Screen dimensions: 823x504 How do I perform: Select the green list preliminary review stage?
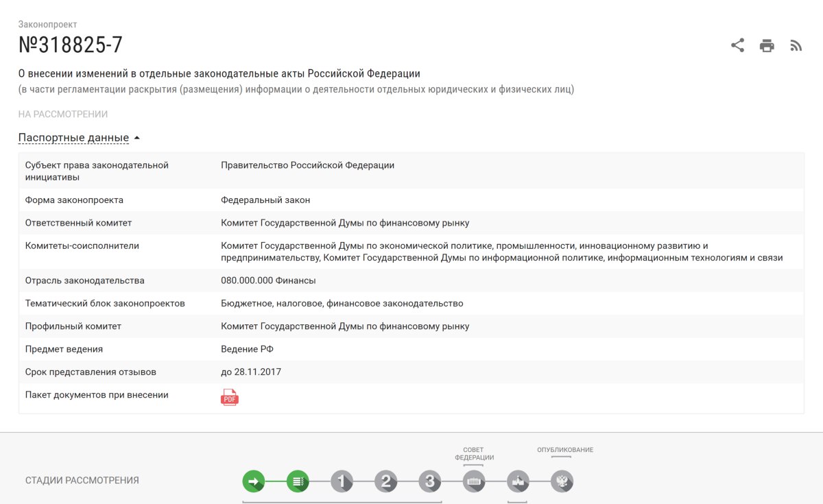click(298, 481)
